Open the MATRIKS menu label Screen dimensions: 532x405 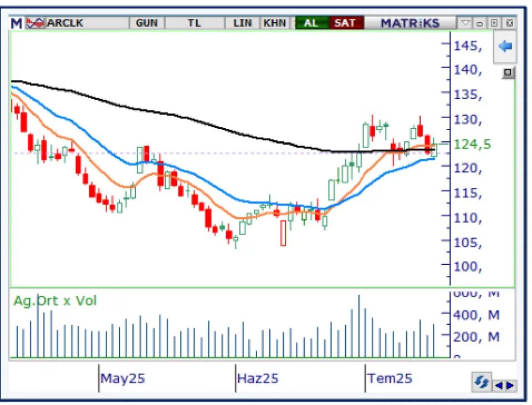(x=410, y=23)
